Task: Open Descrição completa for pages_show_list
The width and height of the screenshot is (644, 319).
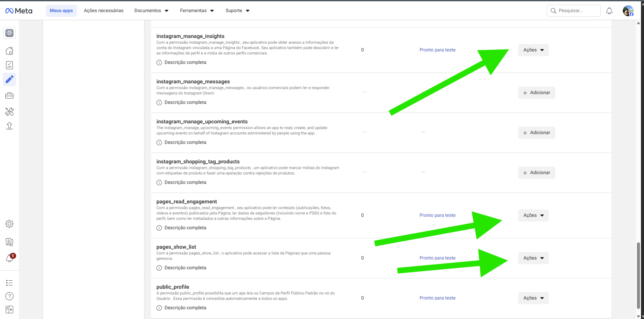Action: pos(185,268)
